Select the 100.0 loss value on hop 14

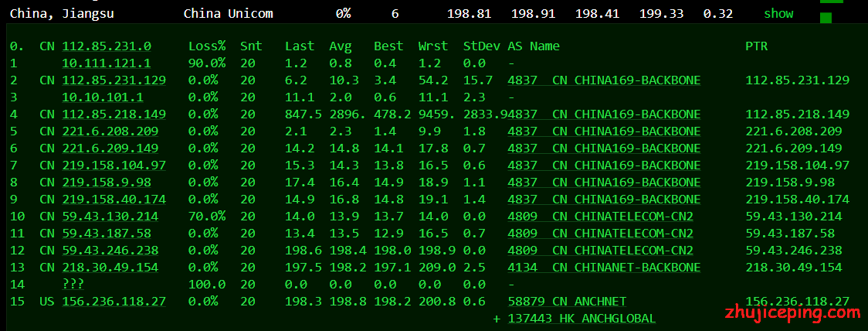click(207, 285)
